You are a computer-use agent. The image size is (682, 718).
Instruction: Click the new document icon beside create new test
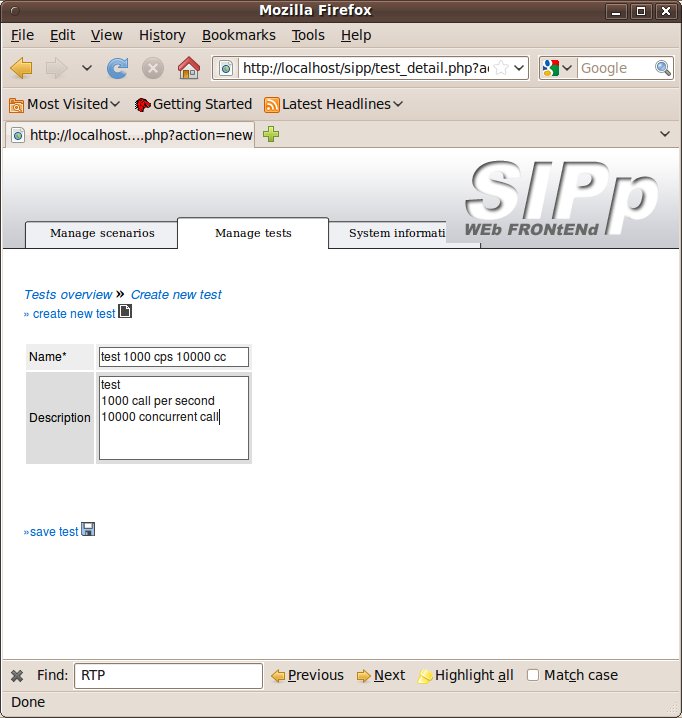[x=125, y=311]
